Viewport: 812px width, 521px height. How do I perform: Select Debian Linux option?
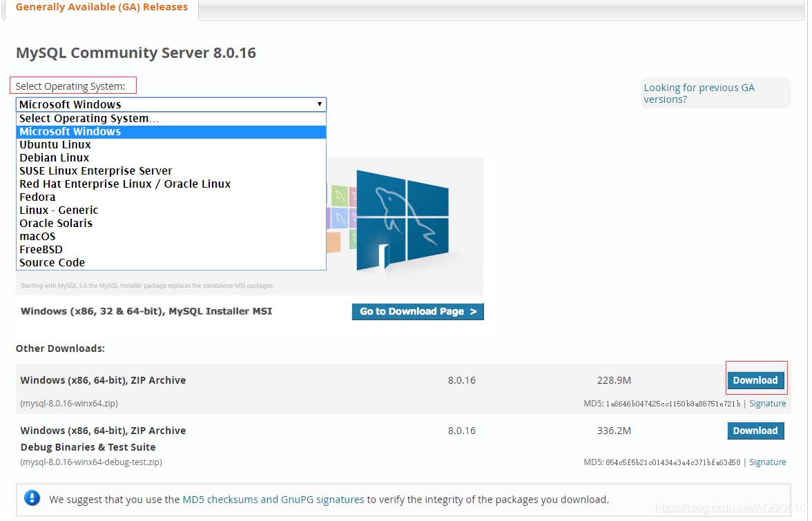click(x=171, y=158)
